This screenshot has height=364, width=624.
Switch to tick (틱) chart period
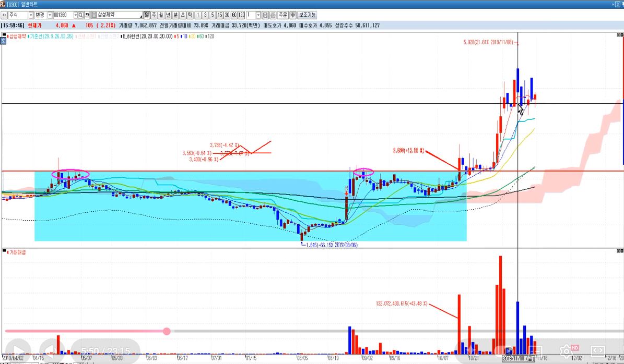pos(190,15)
